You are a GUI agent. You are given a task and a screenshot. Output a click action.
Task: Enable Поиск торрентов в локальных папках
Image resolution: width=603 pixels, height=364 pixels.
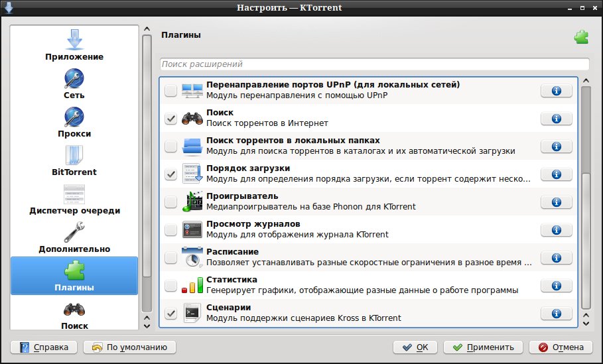pos(170,147)
